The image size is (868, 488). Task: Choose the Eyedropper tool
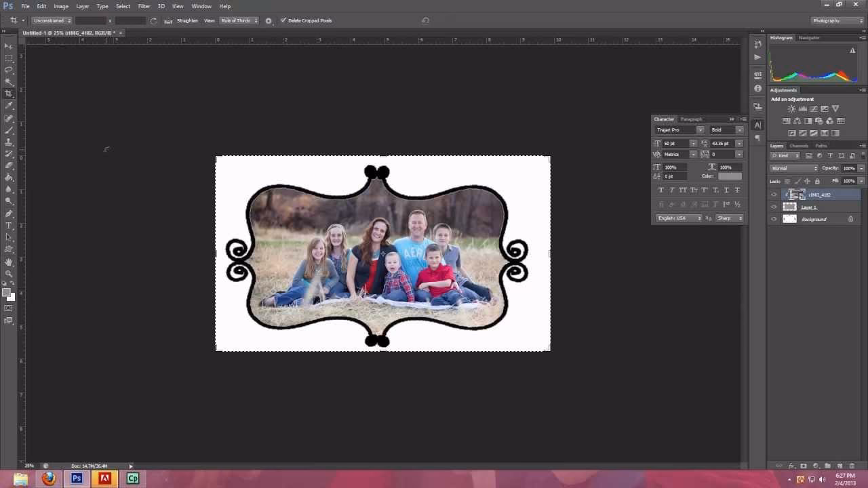(8, 105)
